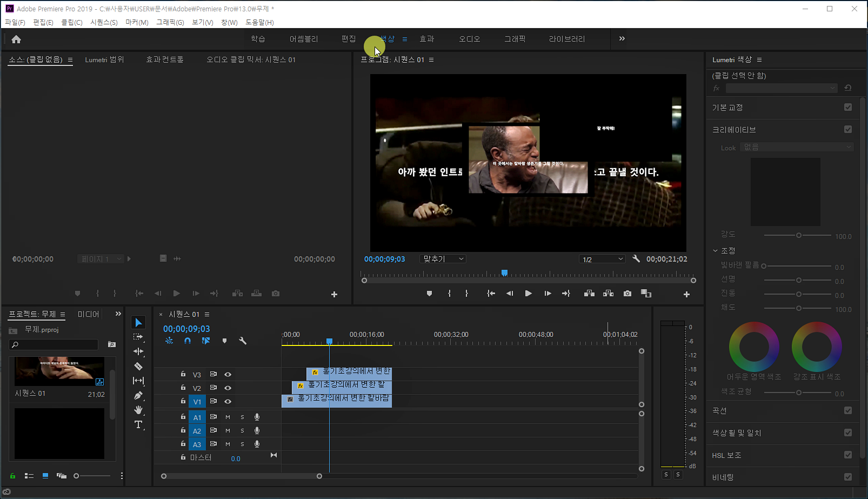The width and height of the screenshot is (868, 499).
Task: Open Look preset dropdown
Action: (x=797, y=147)
